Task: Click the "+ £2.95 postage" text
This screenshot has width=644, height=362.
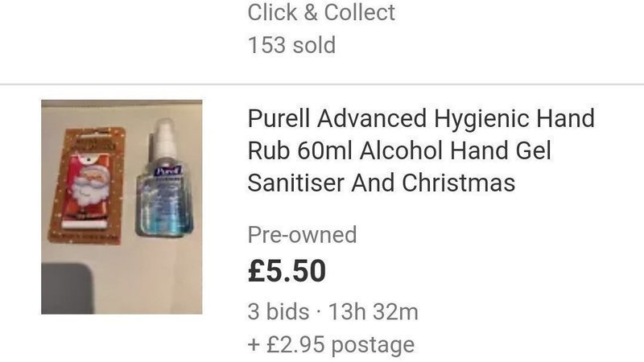Action: click(331, 344)
